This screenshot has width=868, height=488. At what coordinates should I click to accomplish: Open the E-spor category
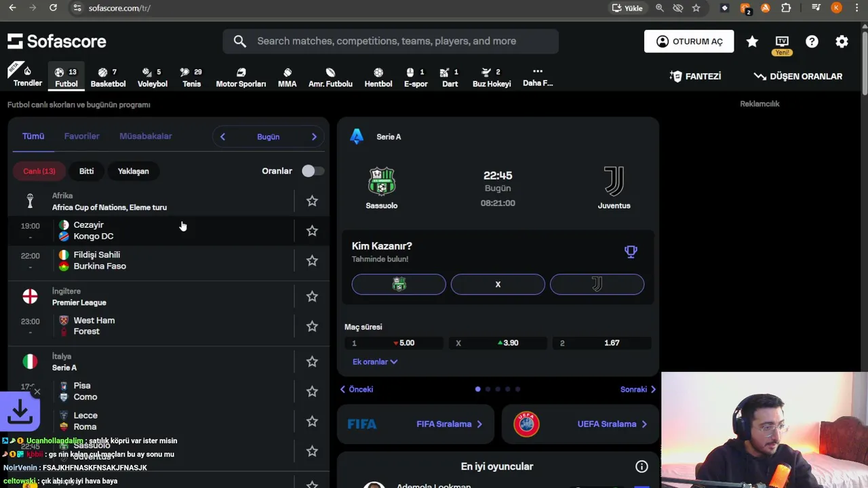point(416,77)
